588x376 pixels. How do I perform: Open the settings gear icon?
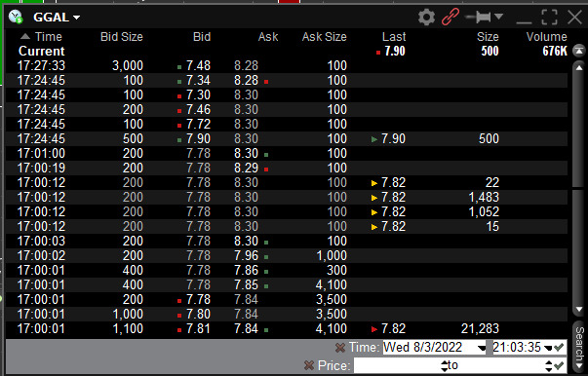tap(426, 18)
